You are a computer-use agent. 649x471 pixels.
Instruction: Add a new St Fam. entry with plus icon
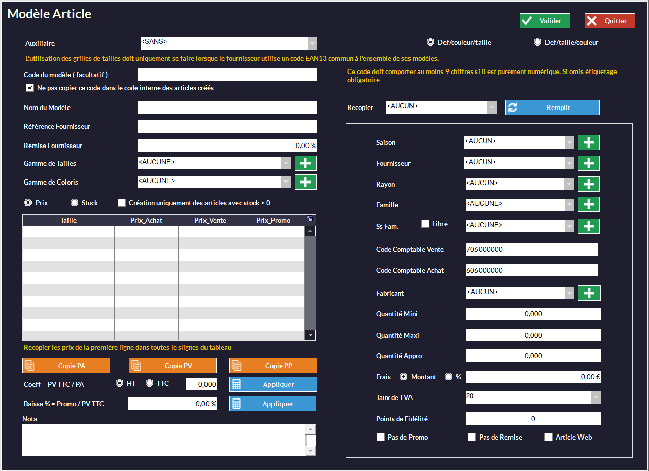pyautogui.click(x=590, y=225)
